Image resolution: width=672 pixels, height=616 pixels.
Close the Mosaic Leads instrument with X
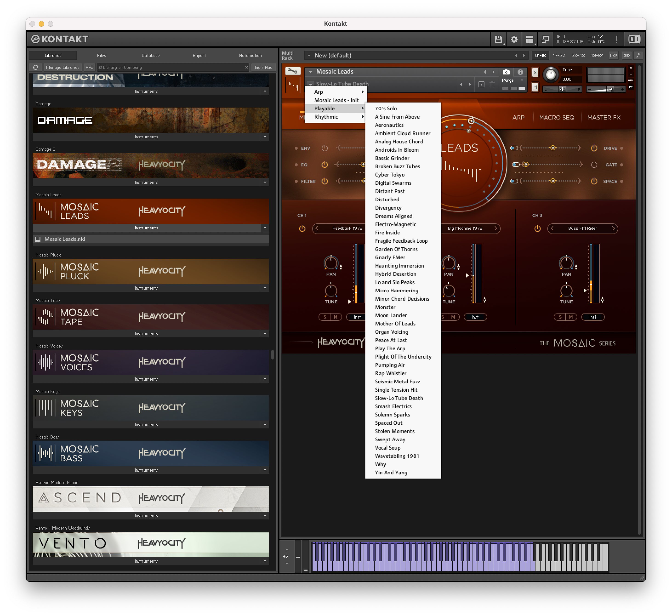631,68
